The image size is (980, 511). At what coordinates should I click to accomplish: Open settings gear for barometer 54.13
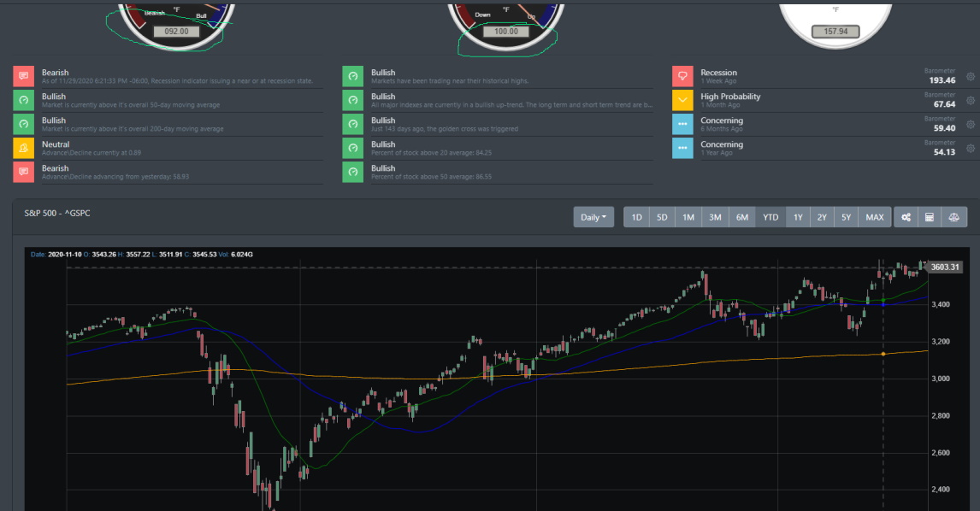pos(970,148)
